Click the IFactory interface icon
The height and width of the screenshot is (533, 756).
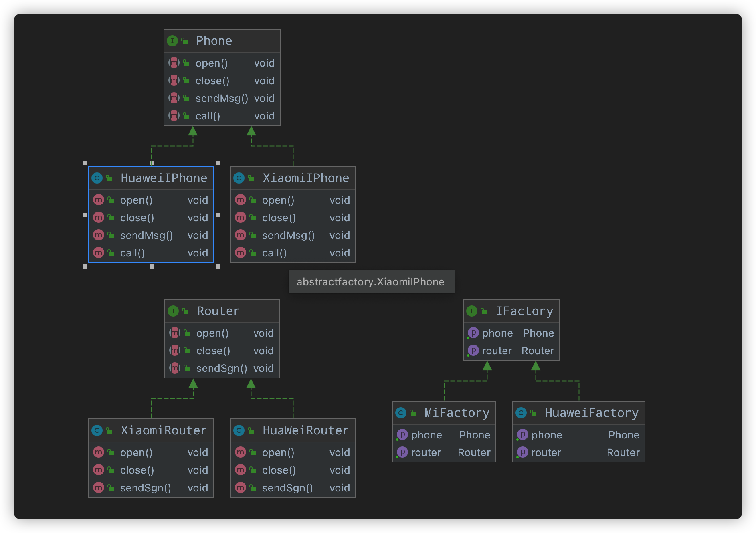coord(472,311)
